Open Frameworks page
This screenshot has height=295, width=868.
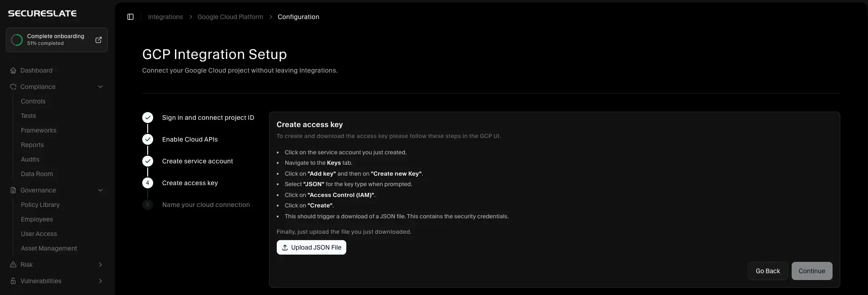click(x=39, y=130)
